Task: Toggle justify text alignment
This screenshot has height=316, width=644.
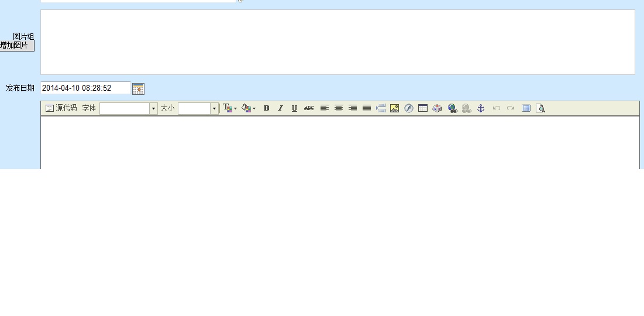Action: [x=367, y=108]
